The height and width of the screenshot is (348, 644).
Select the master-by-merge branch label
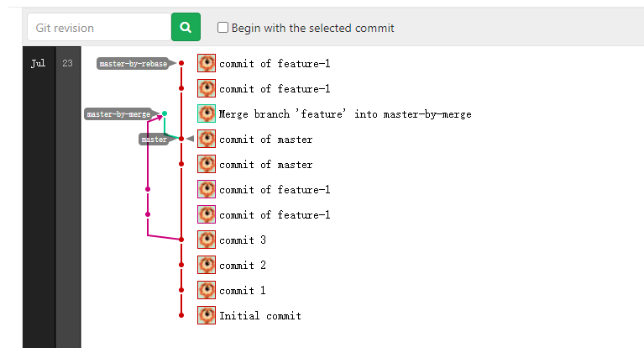click(x=118, y=114)
